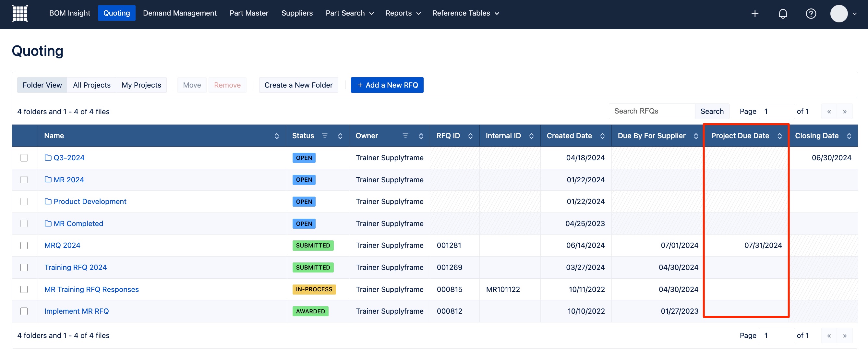Image resolution: width=868 pixels, height=351 pixels.
Task: Click the Search RFQs input field
Action: point(652,111)
